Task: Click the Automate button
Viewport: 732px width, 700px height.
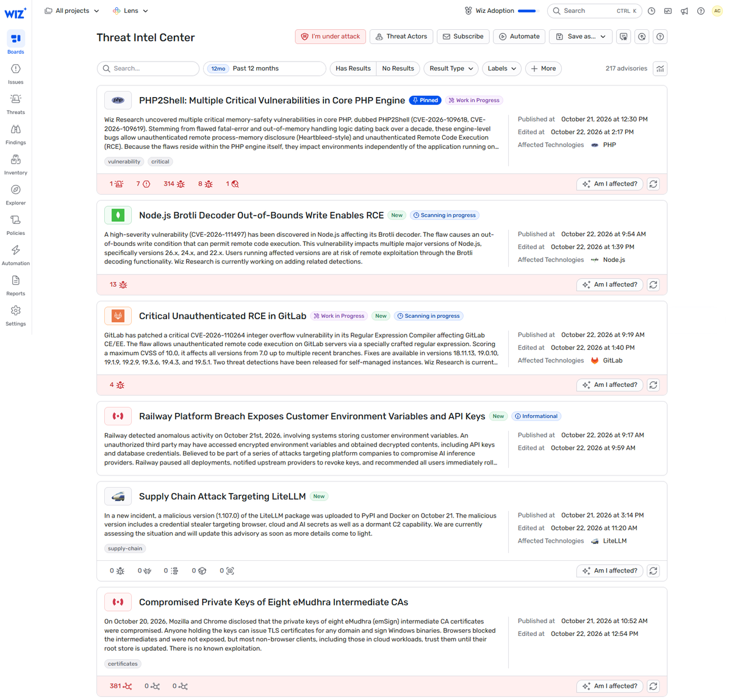Action: [x=519, y=37]
